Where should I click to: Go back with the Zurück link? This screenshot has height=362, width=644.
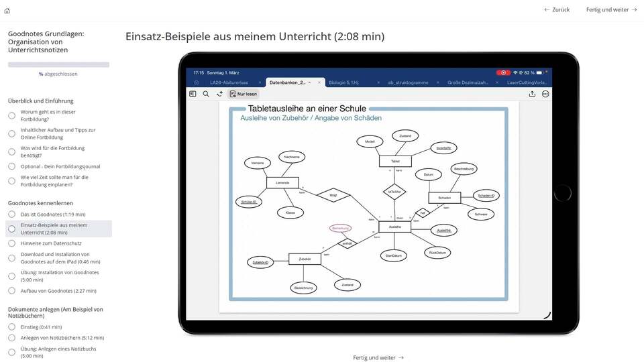[557, 9]
